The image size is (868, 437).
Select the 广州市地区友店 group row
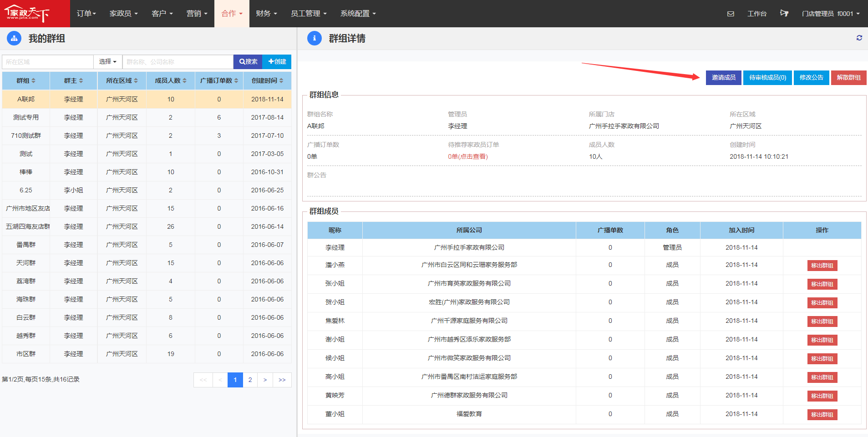pos(147,208)
